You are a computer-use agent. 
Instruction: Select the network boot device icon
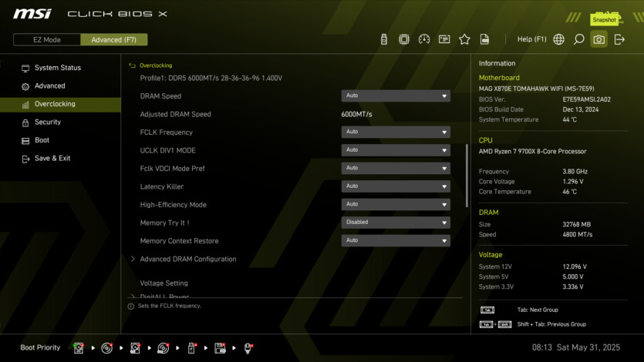248,348
